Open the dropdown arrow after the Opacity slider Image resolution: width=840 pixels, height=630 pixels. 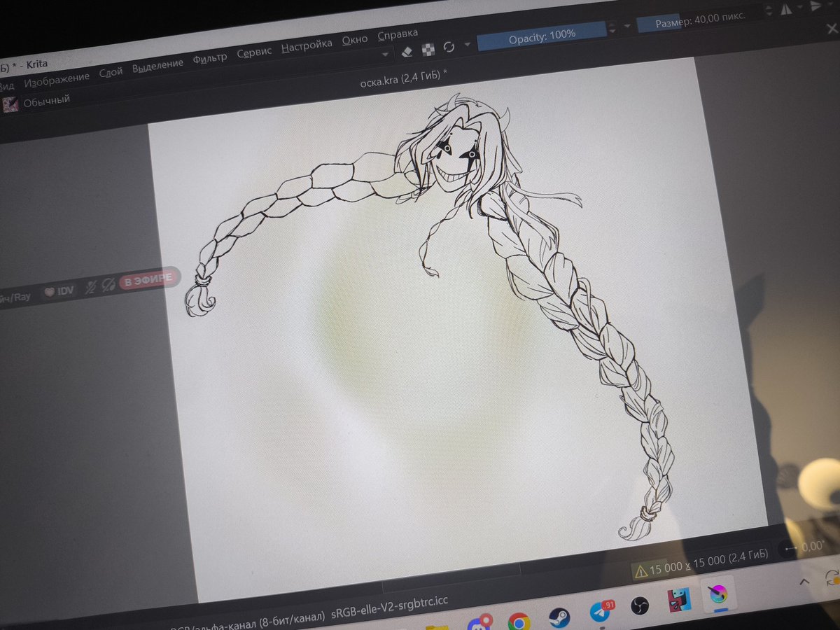pos(626,27)
